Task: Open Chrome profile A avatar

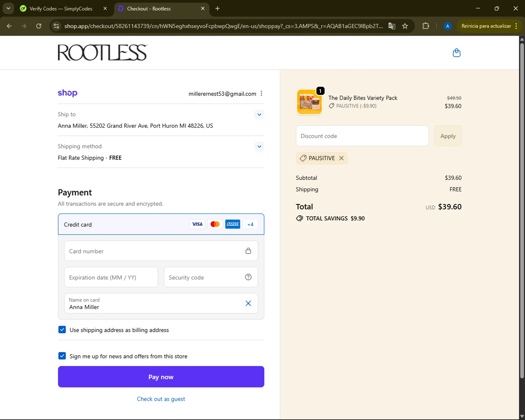Action: (x=447, y=26)
